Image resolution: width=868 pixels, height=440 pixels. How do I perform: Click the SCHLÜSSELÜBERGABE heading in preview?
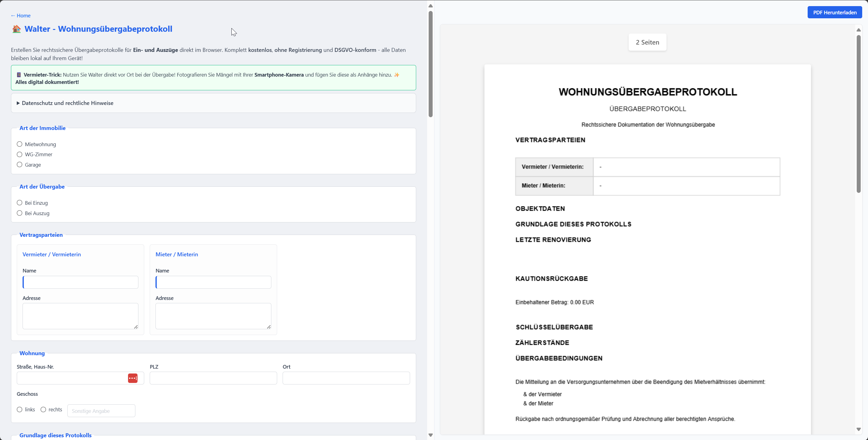[554, 327]
